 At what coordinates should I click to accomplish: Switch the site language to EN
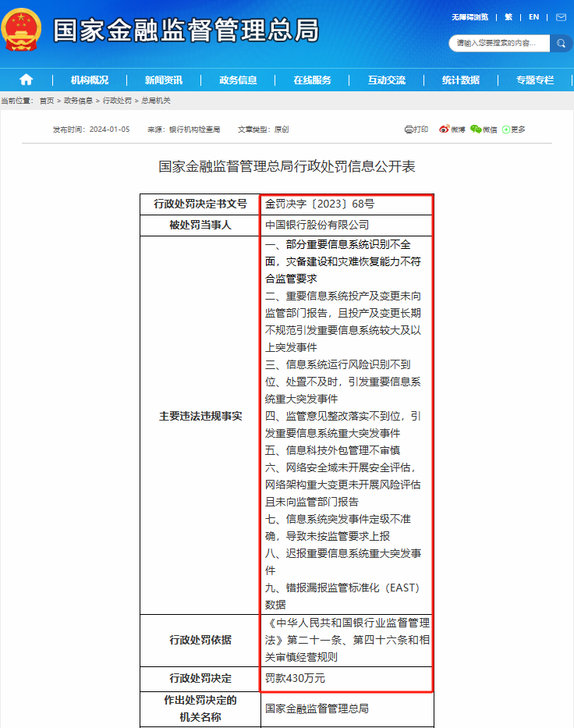[x=533, y=16]
